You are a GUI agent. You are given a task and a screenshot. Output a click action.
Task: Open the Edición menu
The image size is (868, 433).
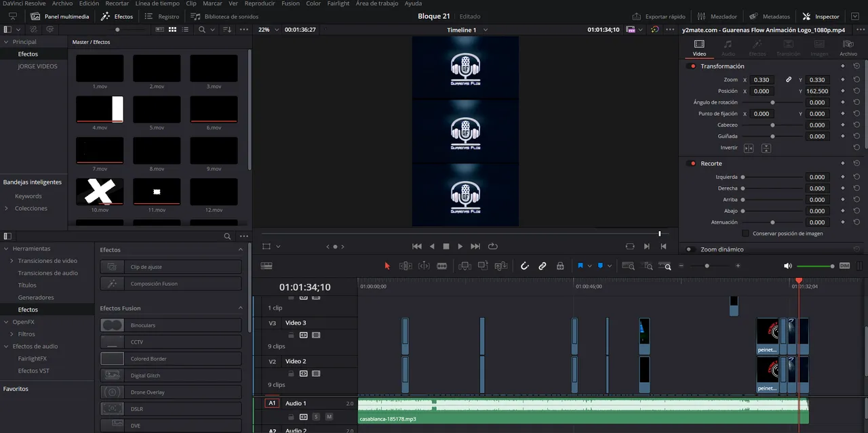click(x=89, y=3)
